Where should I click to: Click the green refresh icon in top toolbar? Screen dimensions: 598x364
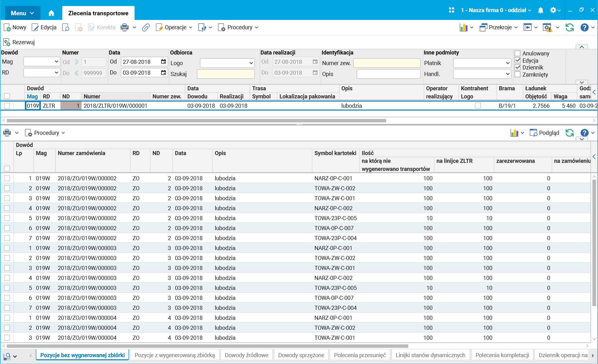tap(569, 27)
